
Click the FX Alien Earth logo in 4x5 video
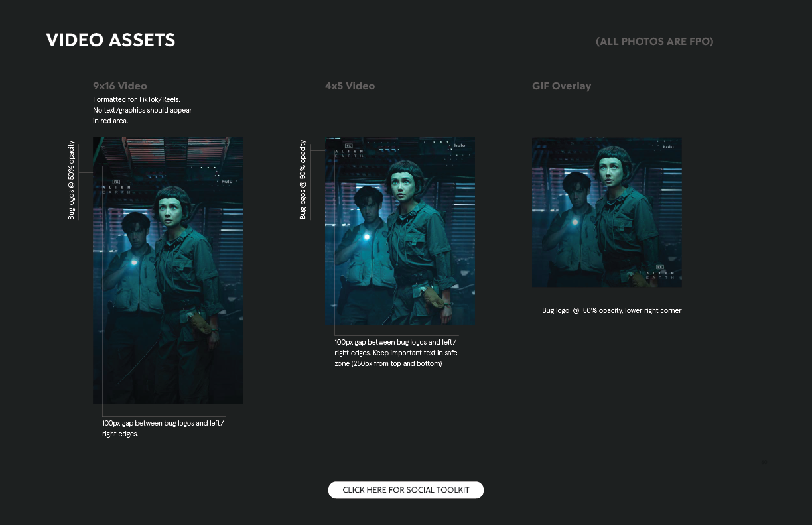pos(349,151)
